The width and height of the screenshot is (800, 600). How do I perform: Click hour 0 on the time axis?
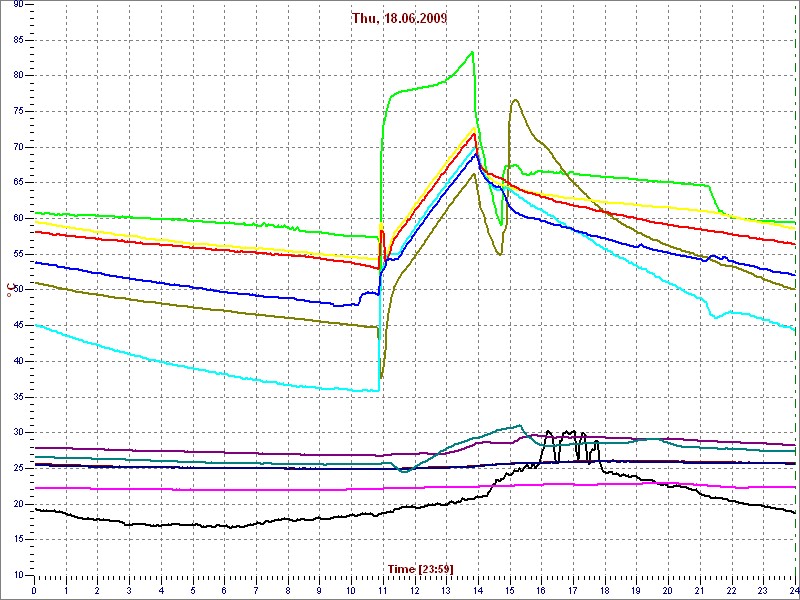tap(34, 590)
